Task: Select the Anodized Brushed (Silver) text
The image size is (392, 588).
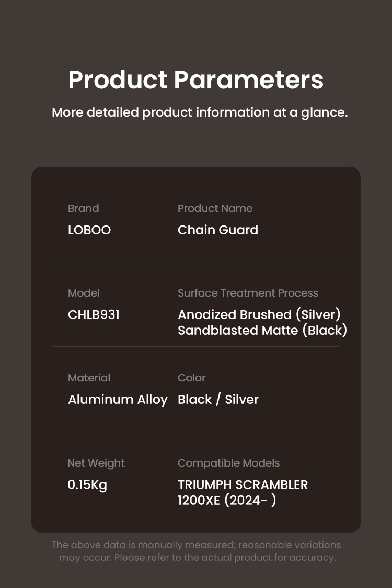Action: point(259,314)
